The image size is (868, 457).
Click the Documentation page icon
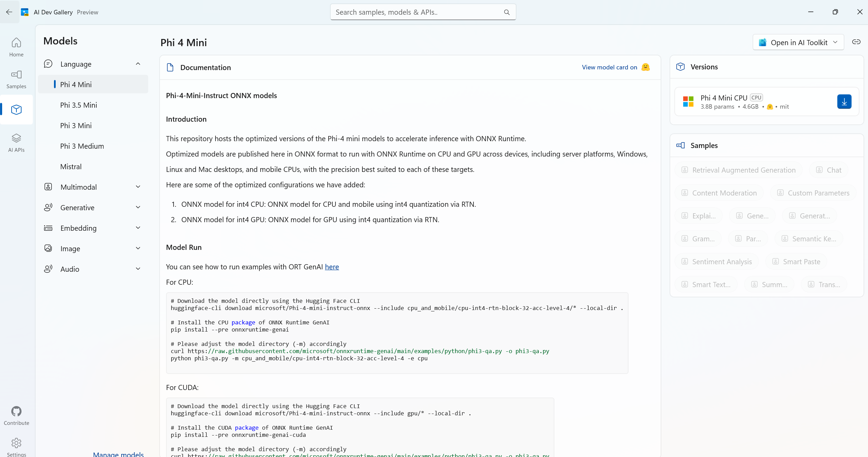click(x=170, y=67)
